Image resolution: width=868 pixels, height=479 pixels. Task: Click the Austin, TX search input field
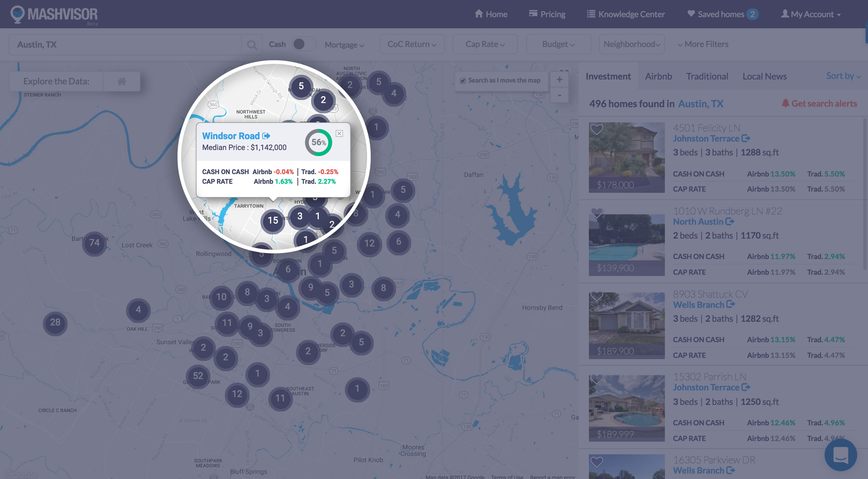coord(125,45)
